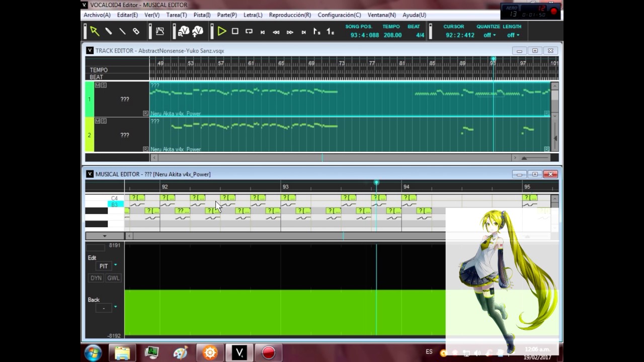Open the Paint palette taskbar icon
Screen dimensions: 644x362
pyautogui.click(x=180, y=353)
